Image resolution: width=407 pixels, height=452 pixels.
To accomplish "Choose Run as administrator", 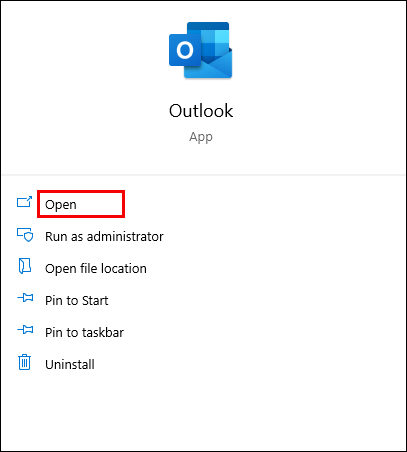I will pos(104,237).
